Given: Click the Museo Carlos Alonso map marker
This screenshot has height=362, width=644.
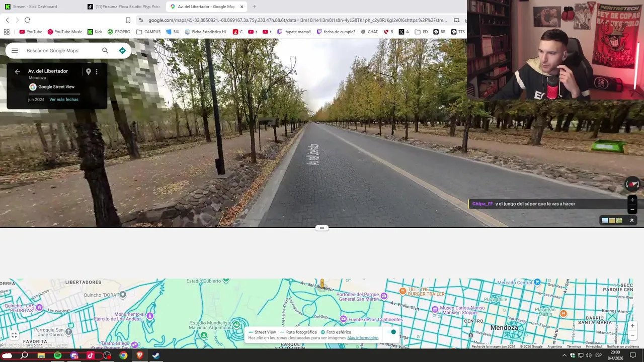Looking at the screenshot, I should tap(435, 309).
